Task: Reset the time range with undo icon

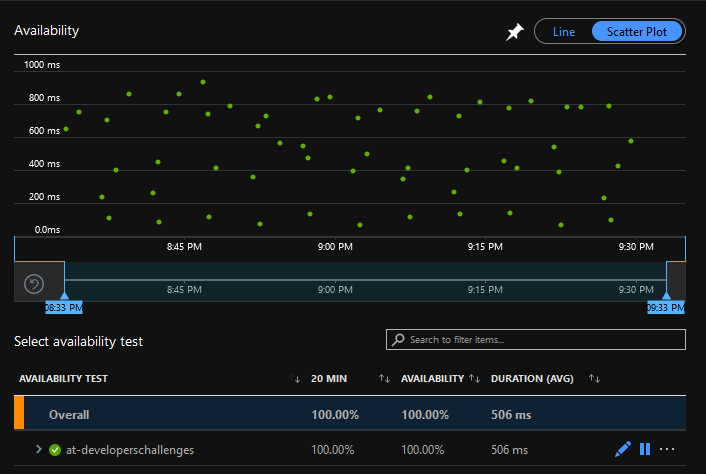Action: click(x=34, y=284)
